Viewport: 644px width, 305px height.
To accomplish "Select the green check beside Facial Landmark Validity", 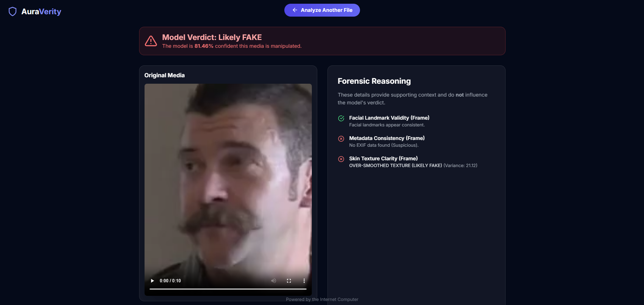I will coord(341,119).
